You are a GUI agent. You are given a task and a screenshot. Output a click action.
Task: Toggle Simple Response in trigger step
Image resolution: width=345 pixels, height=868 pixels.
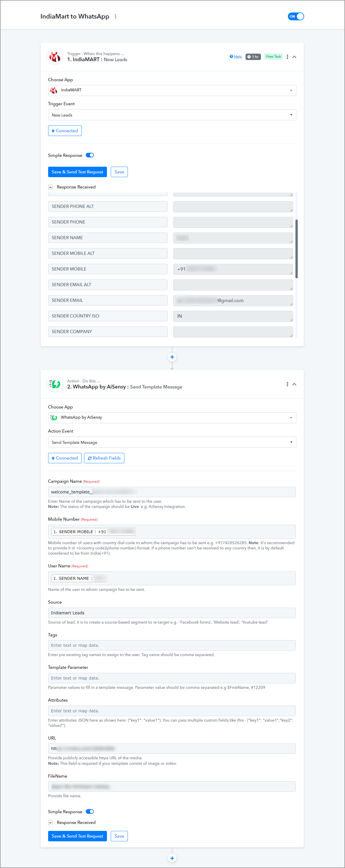(90, 155)
